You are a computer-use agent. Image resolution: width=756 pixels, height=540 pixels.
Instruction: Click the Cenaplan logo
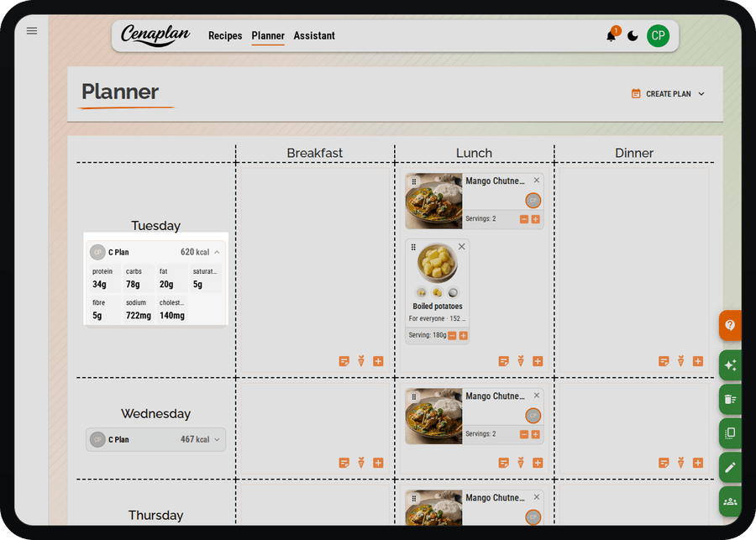(155, 35)
